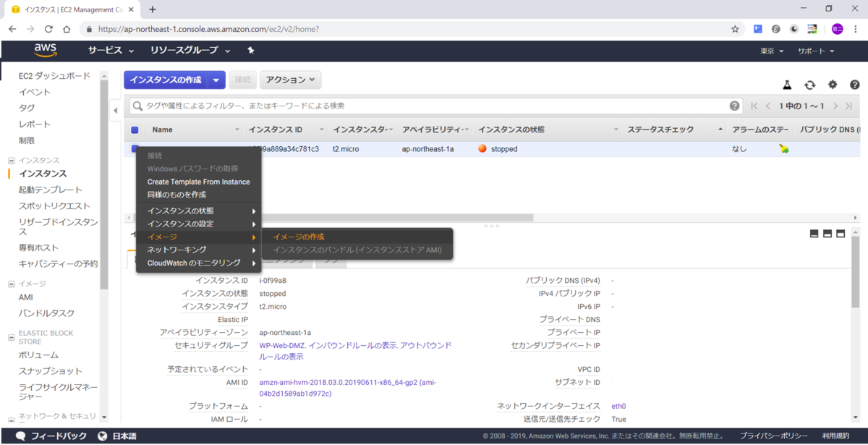Switch to the maximized details pane layout
868x445 pixels.
click(841, 234)
